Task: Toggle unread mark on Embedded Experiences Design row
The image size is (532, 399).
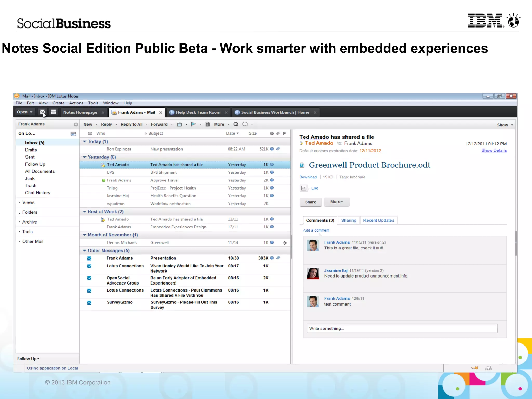Action: [272, 227]
